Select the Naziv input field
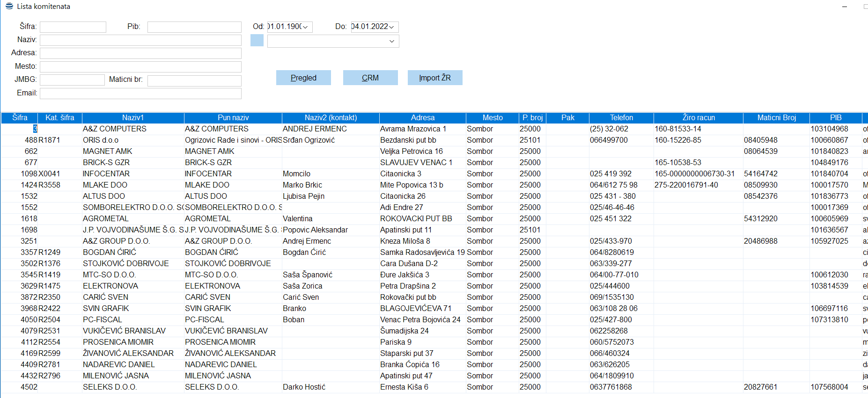Screen dimensions: 868x398 140,40
